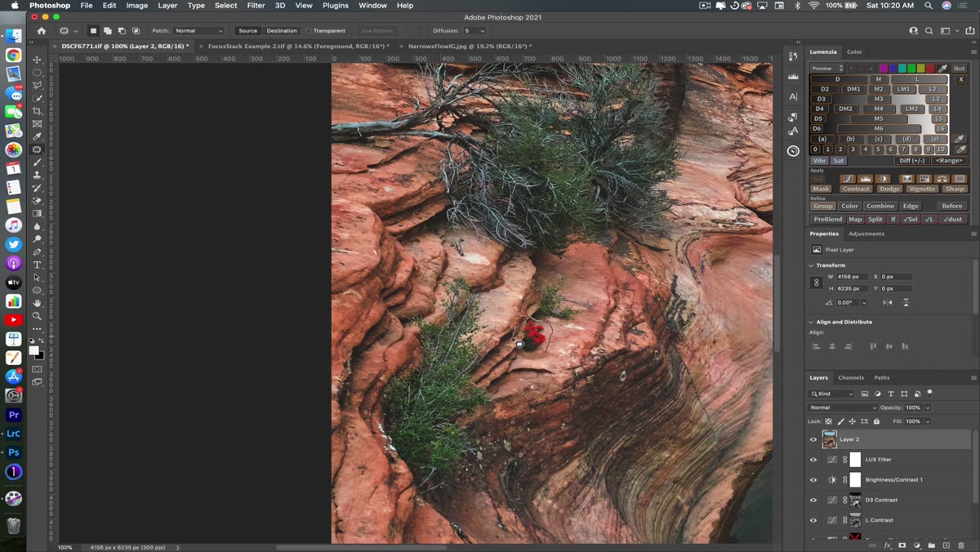This screenshot has width=980, height=552.
Task: Toggle Vibr in Lumenzia panel
Action: click(819, 161)
